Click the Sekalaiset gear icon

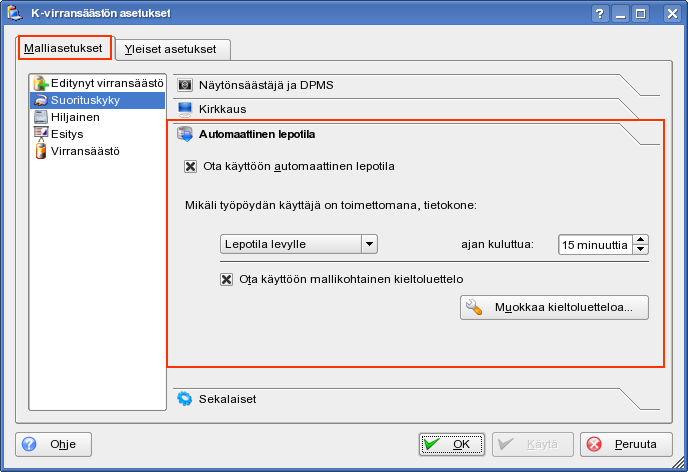pyautogui.click(x=184, y=398)
